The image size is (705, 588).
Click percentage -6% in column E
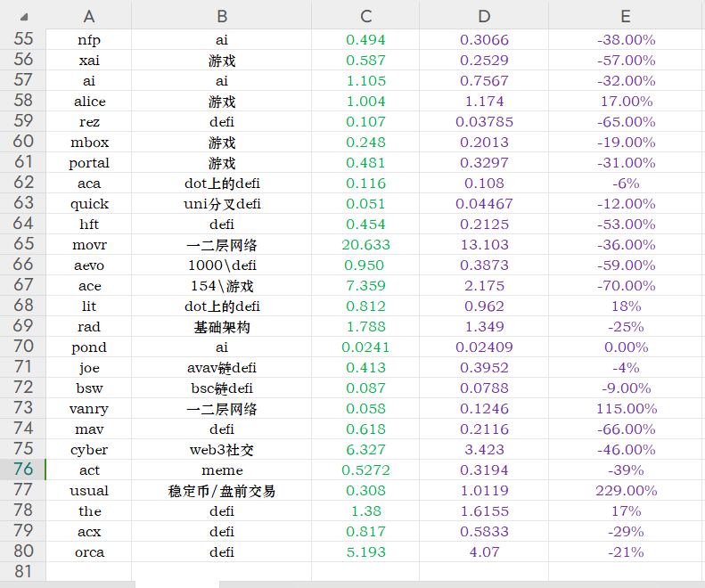(627, 183)
